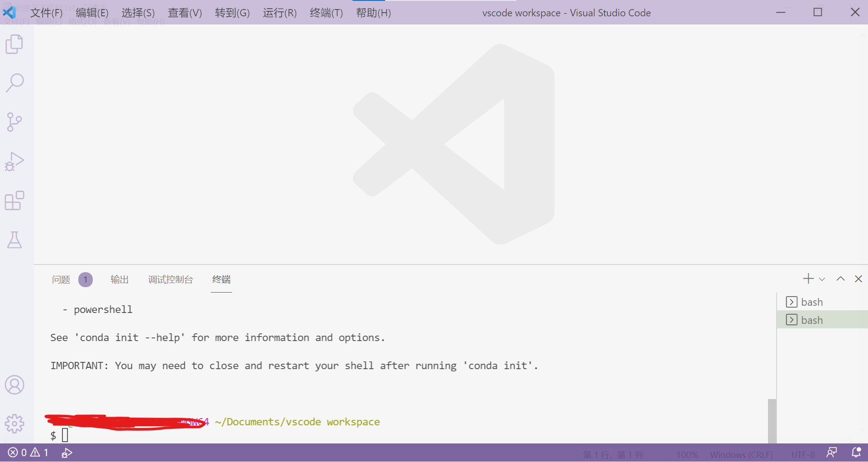Click the errors and warnings status indicator
868x462 pixels.
click(x=28, y=452)
